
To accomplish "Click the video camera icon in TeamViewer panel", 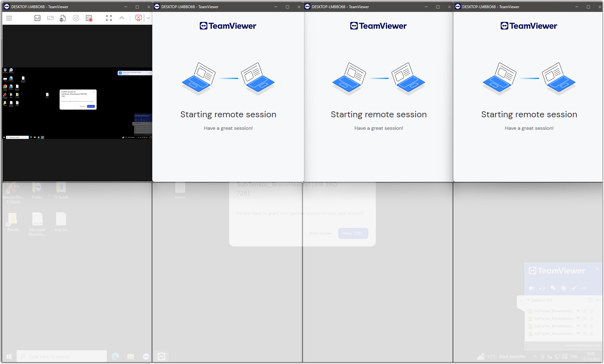I will (532, 288).
